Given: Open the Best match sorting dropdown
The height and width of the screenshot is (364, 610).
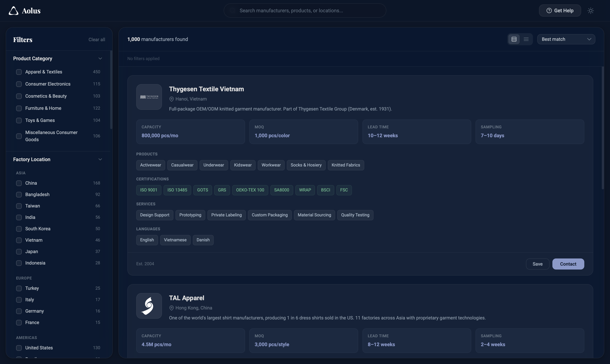Looking at the screenshot, I should click(566, 39).
